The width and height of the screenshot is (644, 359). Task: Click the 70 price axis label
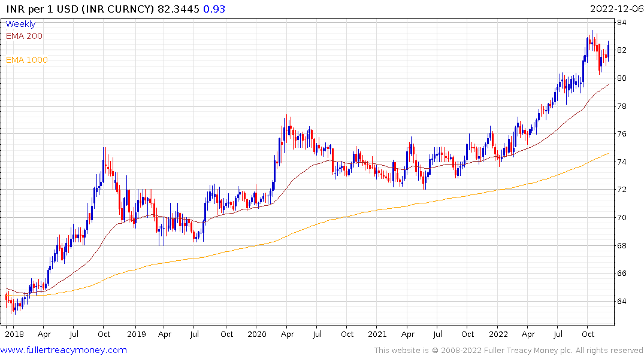(x=622, y=217)
